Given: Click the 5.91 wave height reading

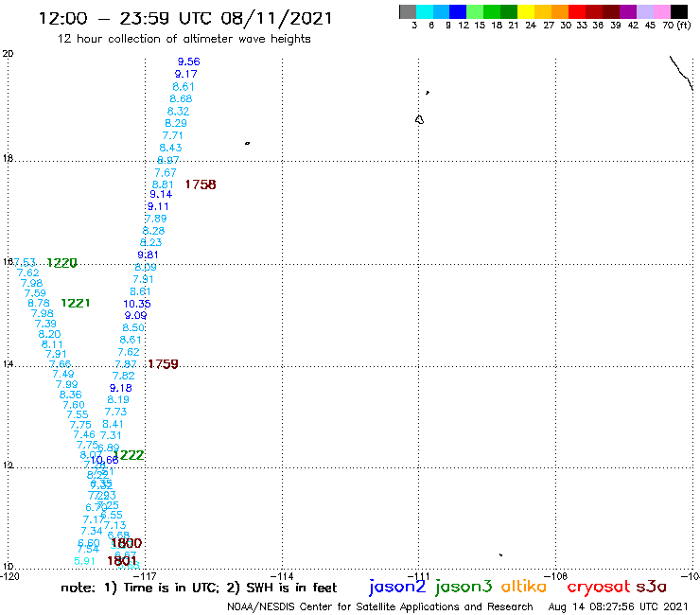Looking at the screenshot, I should [x=84, y=561].
